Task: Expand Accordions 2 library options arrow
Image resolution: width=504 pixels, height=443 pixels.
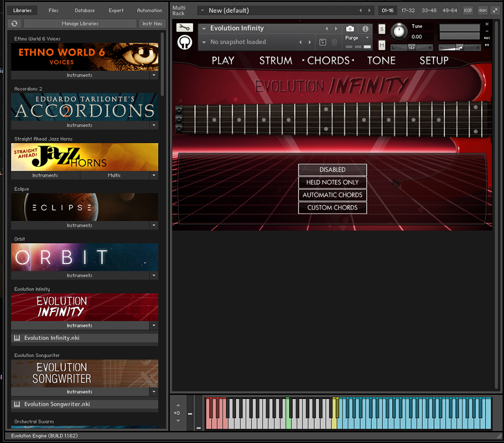Action: tap(154, 125)
